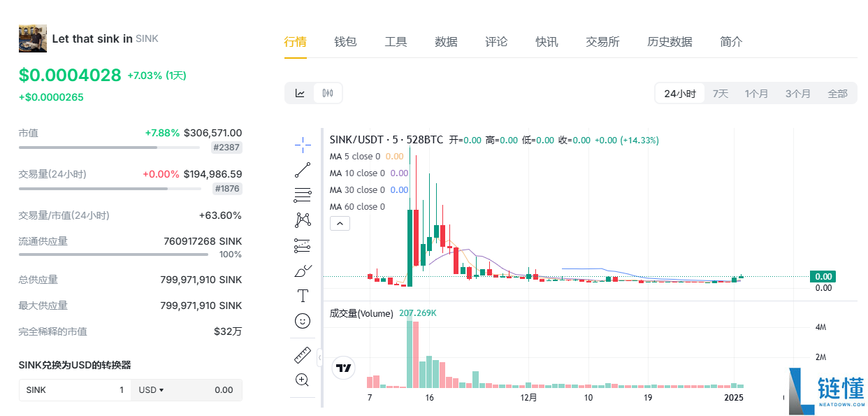Viewport: 868px width, 416px height.
Task: Open the USD currency dropdown
Action: [151, 390]
